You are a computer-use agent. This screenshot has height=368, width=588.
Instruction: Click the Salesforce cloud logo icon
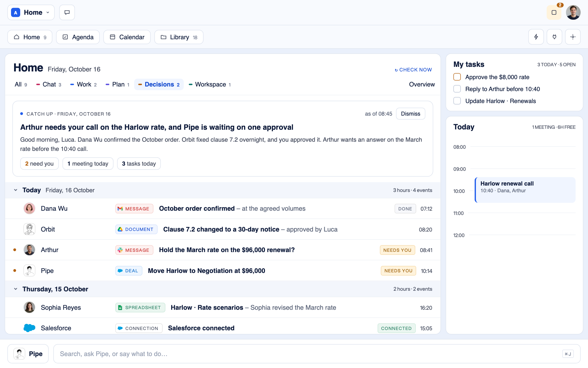[29, 328]
